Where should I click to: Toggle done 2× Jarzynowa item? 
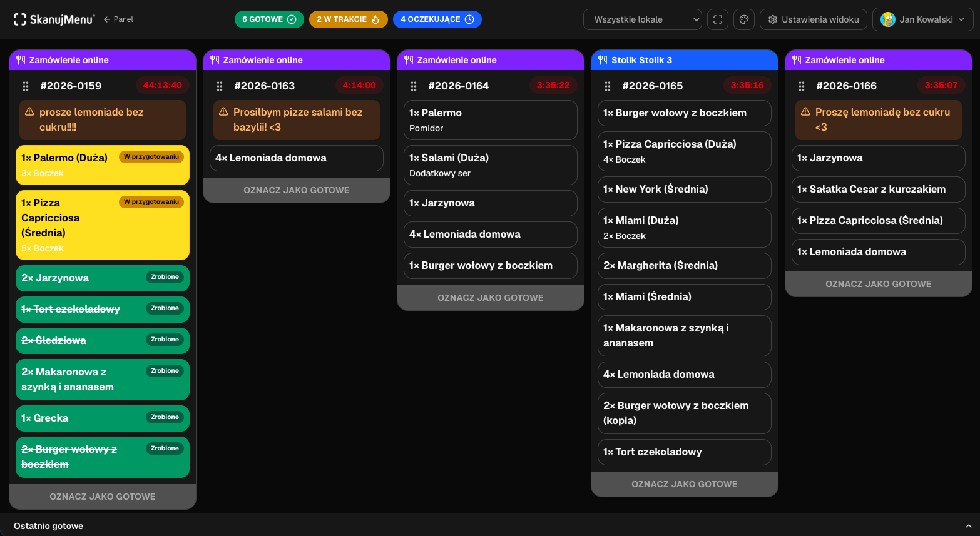103,278
